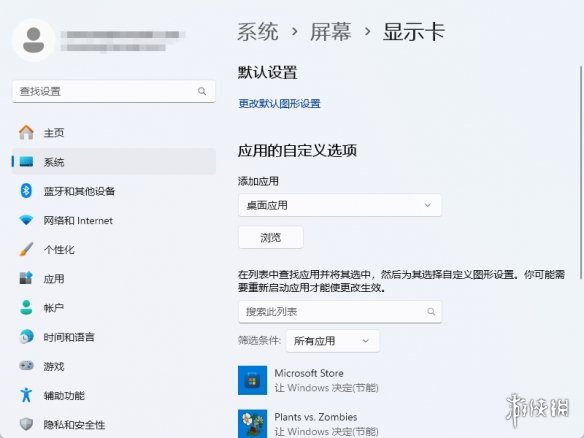Click the Bluetooth icon in sidebar
584x438 pixels.
tap(26, 191)
